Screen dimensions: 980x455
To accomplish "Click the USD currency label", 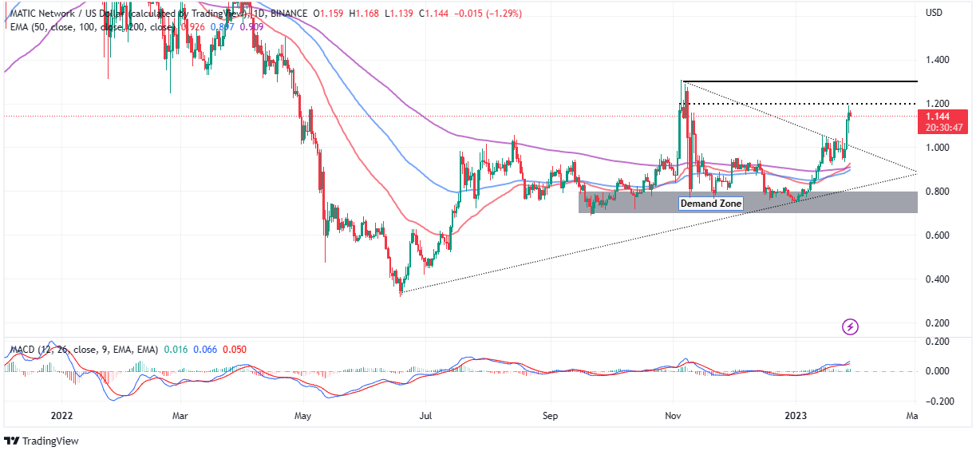I will 935,13.
